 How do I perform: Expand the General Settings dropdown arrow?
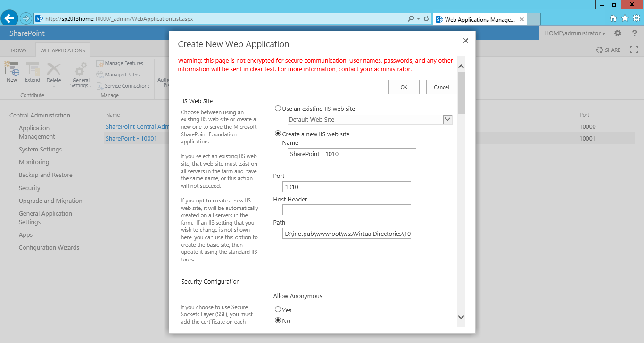click(x=91, y=86)
